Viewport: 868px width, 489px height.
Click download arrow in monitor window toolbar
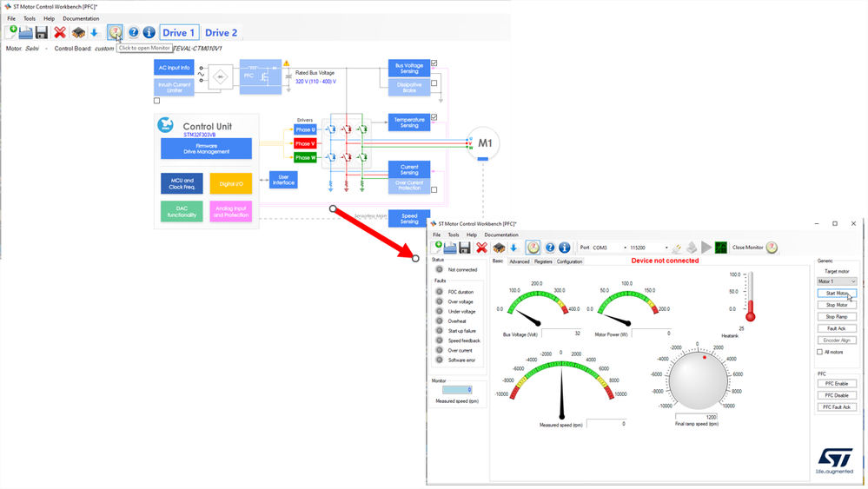[x=514, y=248]
